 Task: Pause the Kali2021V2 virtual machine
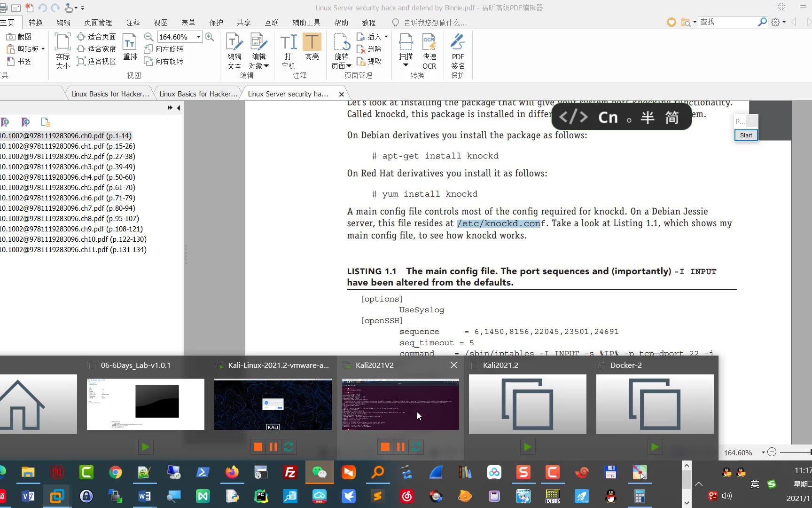click(400, 447)
